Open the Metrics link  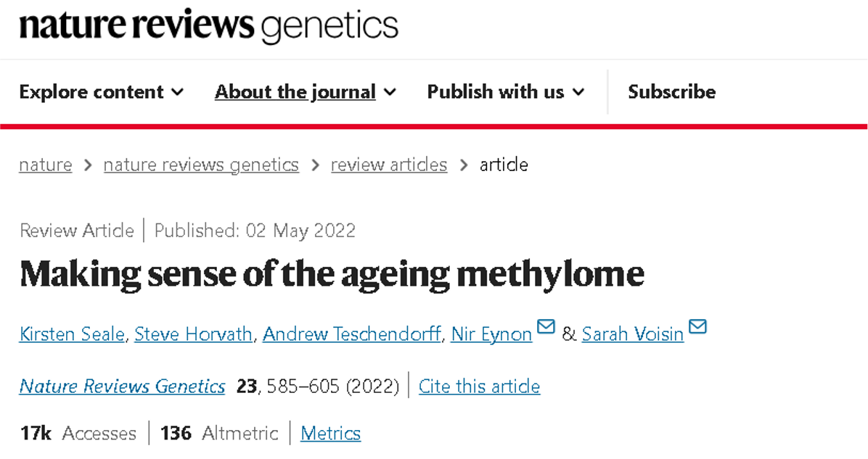[330, 434]
